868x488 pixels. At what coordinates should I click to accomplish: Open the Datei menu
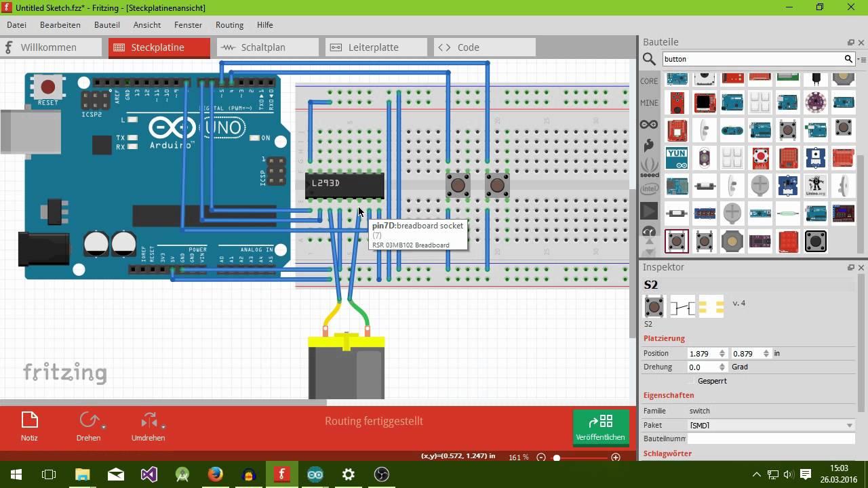pyautogui.click(x=16, y=24)
